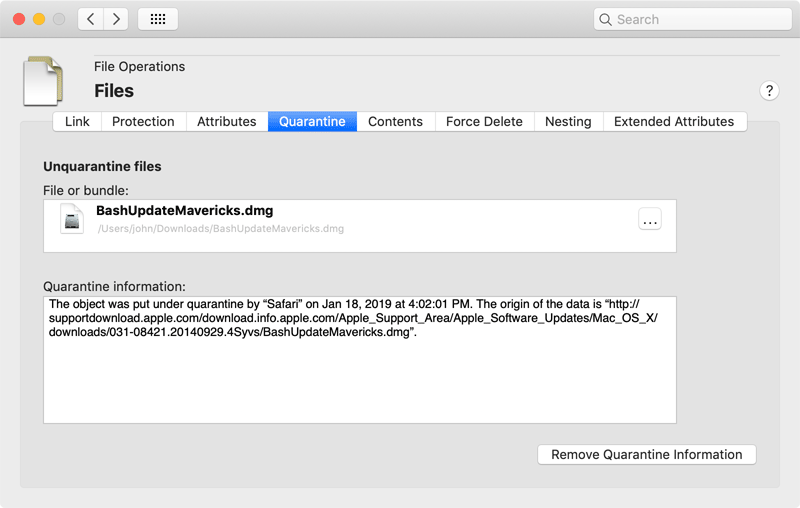Choose a file with the ellipsis button

(x=649, y=219)
